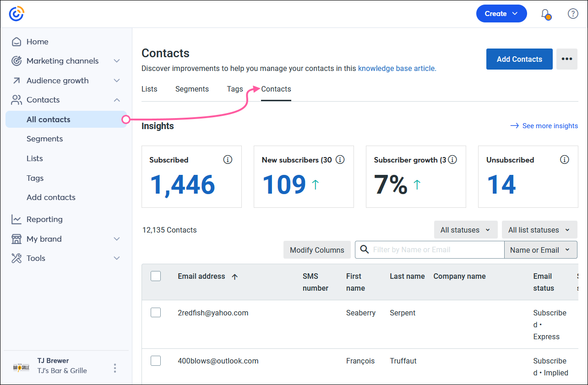This screenshot has height=385, width=588.
Task: Click the Tools wrench icon
Action: 16,258
